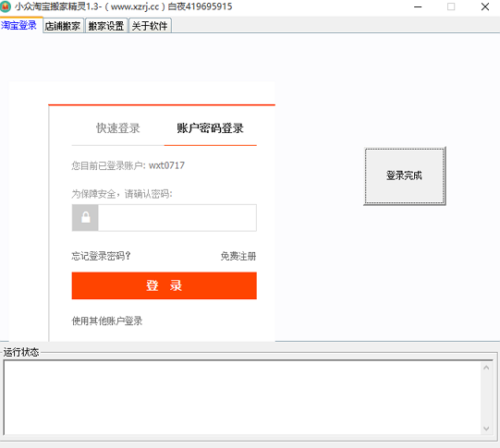This screenshot has height=448, width=500.
Task: Open the 关于软件 tab
Action: [150, 26]
